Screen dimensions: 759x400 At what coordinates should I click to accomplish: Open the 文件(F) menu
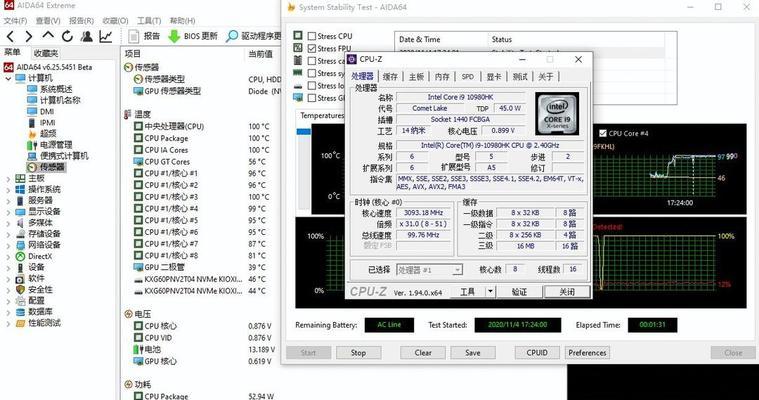click(15, 21)
